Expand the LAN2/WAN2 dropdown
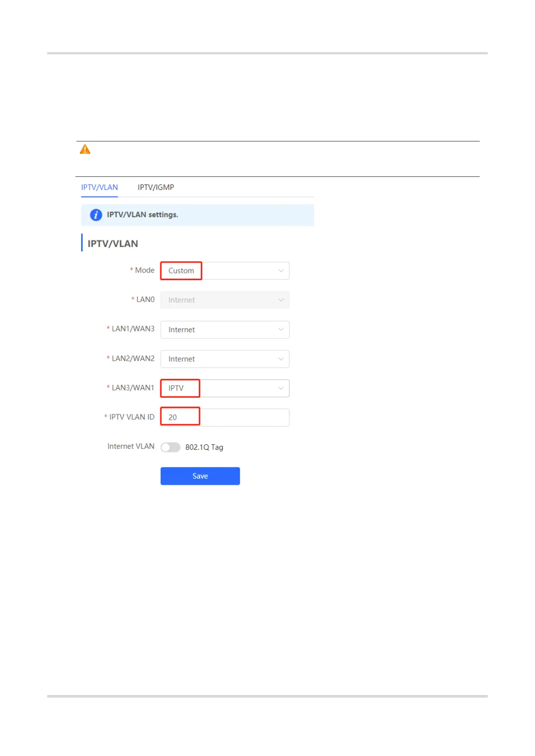The width and height of the screenshot is (535, 756). [x=225, y=359]
